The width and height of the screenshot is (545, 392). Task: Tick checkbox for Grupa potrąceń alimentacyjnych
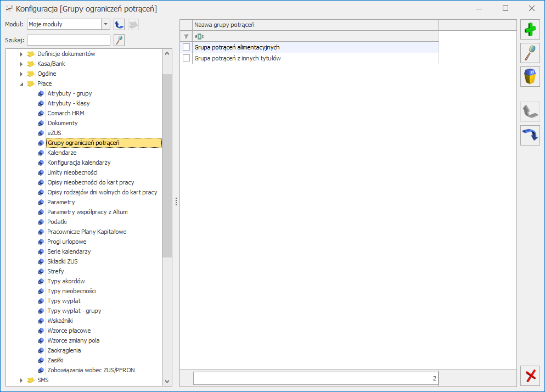[186, 47]
